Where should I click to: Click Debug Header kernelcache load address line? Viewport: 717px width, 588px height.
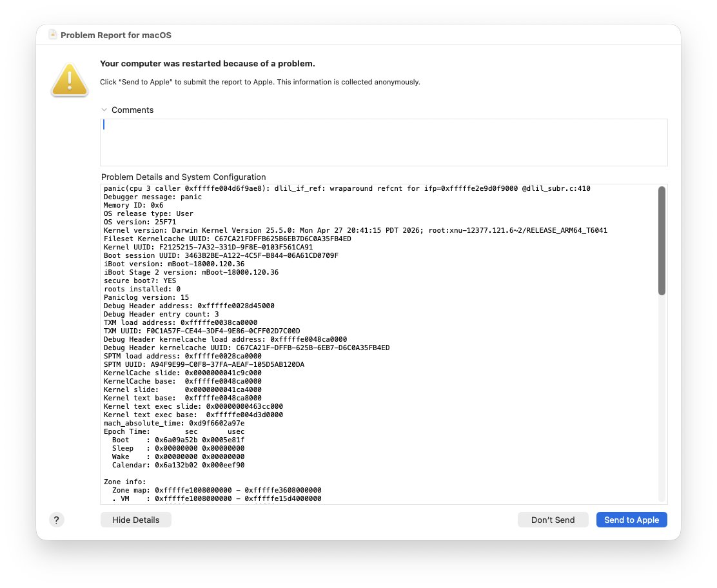pos(225,339)
